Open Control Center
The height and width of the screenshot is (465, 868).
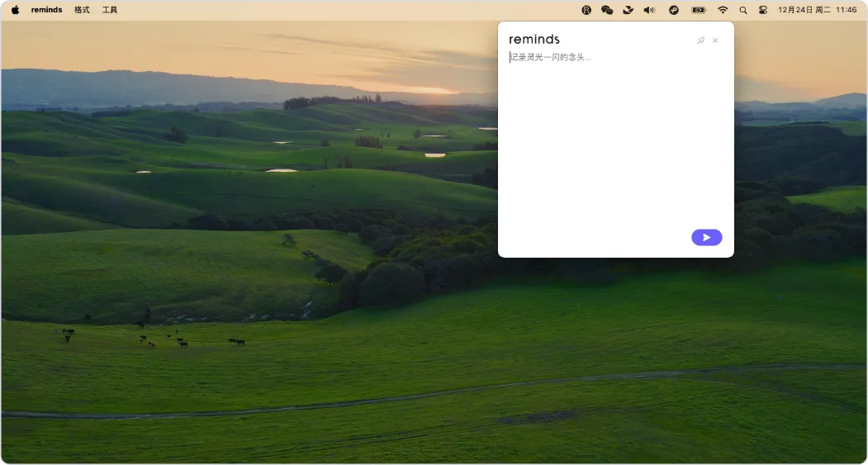pyautogui.click(x=763, y=10)
